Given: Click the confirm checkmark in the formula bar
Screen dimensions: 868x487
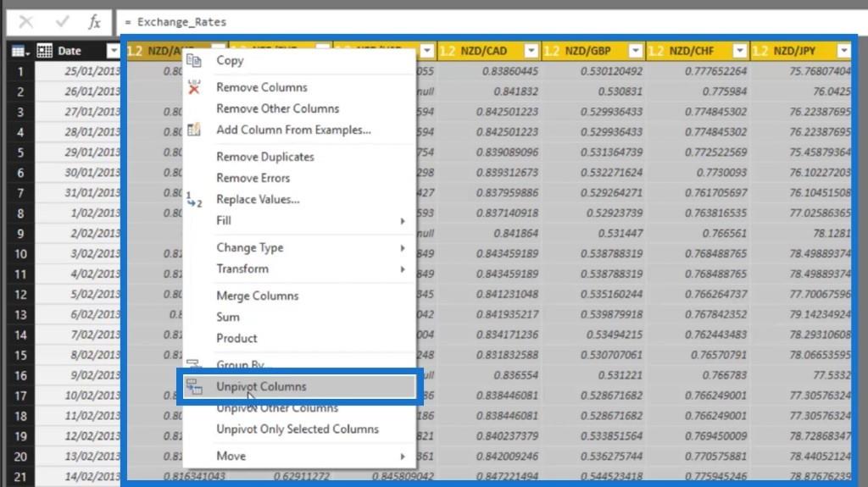Looking at the screenshot, I should (x=62, y=22).
